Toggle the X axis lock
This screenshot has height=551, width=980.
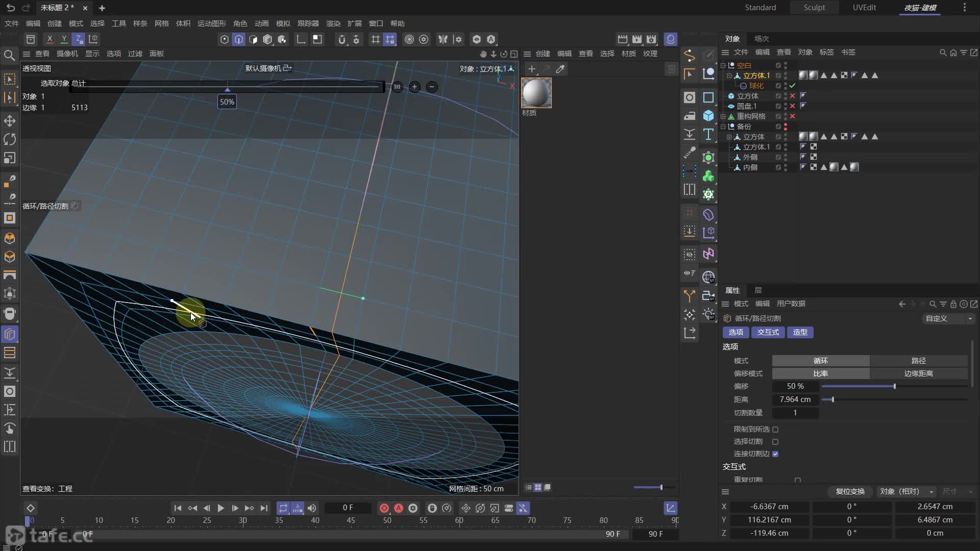[x=50, y=39]
